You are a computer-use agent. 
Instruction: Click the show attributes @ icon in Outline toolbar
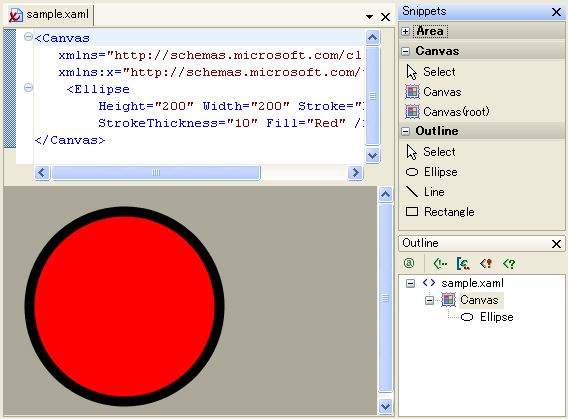tap(409, 263)
